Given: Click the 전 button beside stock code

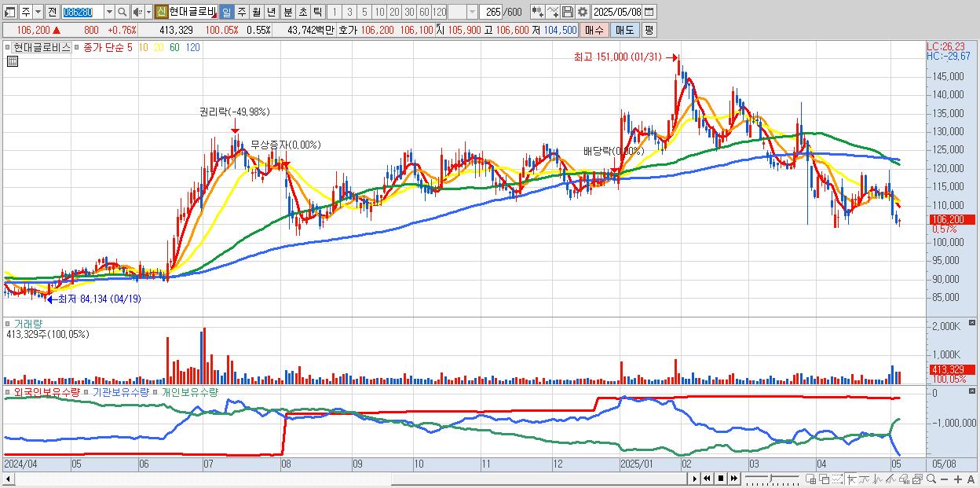Looking at the screenshot, I should [x=52, y=12].
